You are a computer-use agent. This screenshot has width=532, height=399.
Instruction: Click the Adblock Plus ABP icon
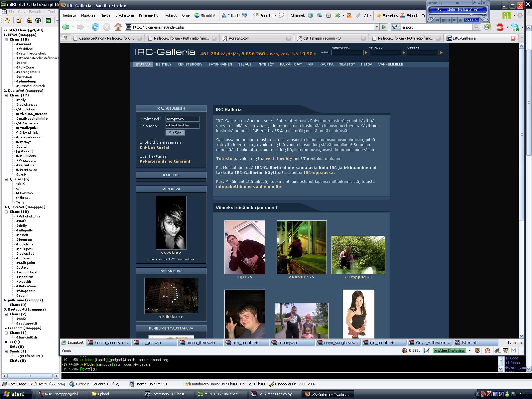coord(500,27)
